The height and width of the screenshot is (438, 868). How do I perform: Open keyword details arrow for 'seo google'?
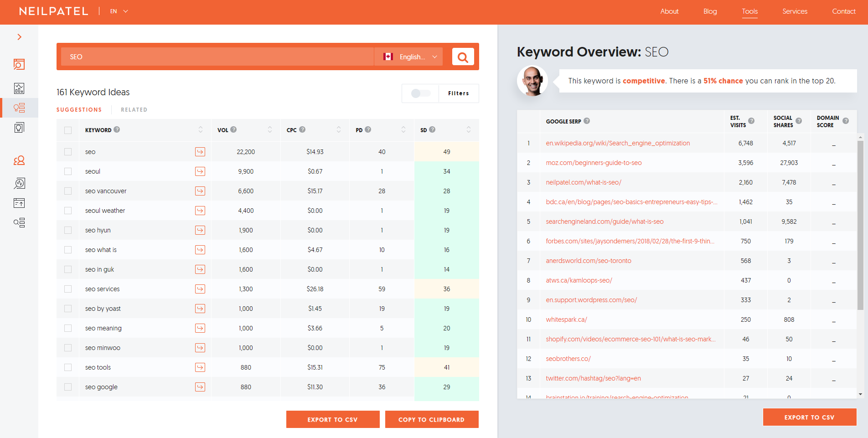(x=200, y=387)
